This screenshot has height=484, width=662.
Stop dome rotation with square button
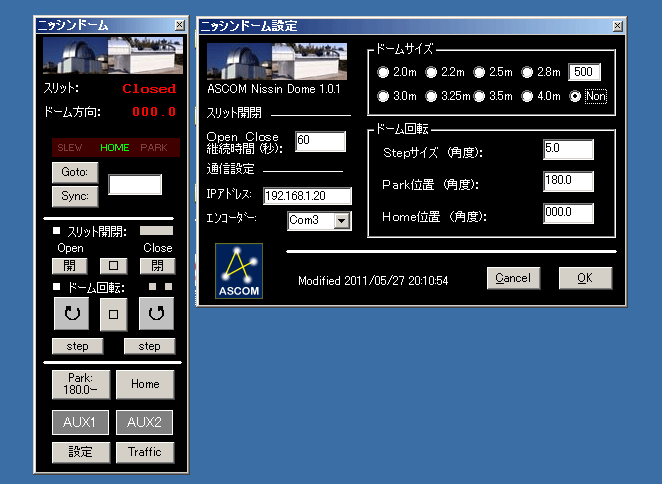tap(113, 314)
